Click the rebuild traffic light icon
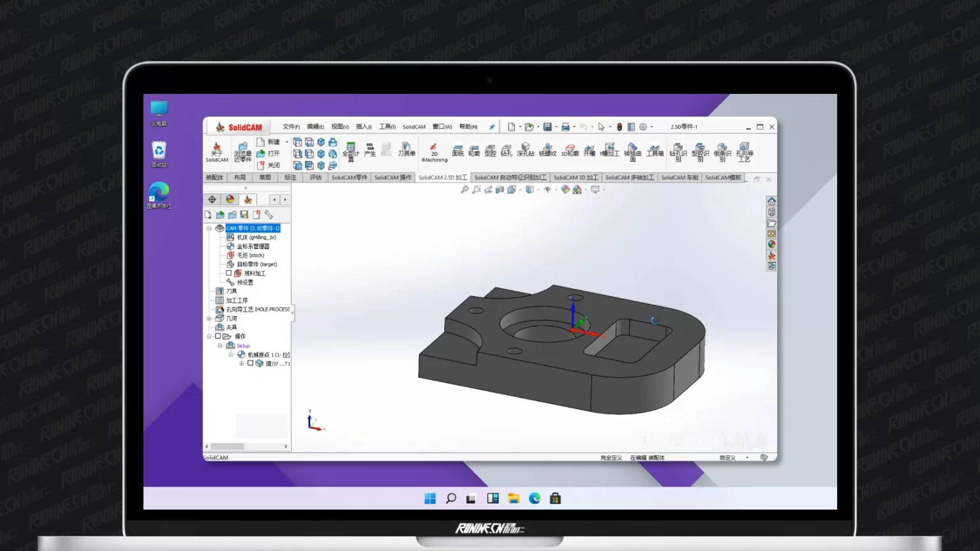 pos(619,126)
